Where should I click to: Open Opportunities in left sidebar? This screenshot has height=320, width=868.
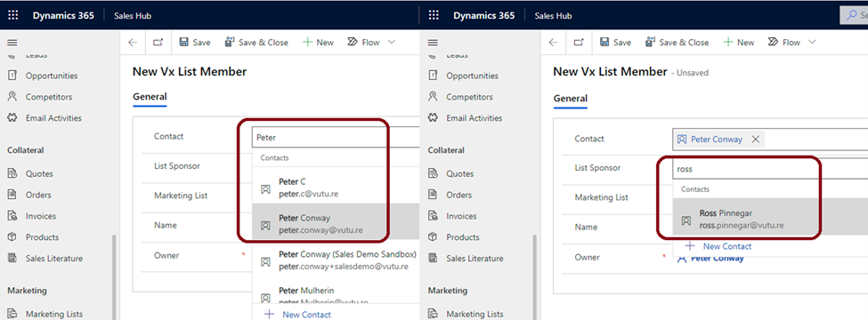click(x=44, y=76)
